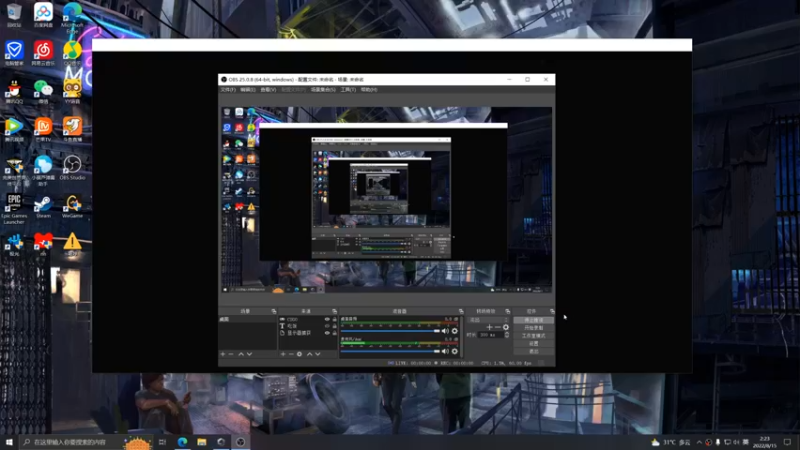Pop out the Scenes dock panel

[274, 311]
